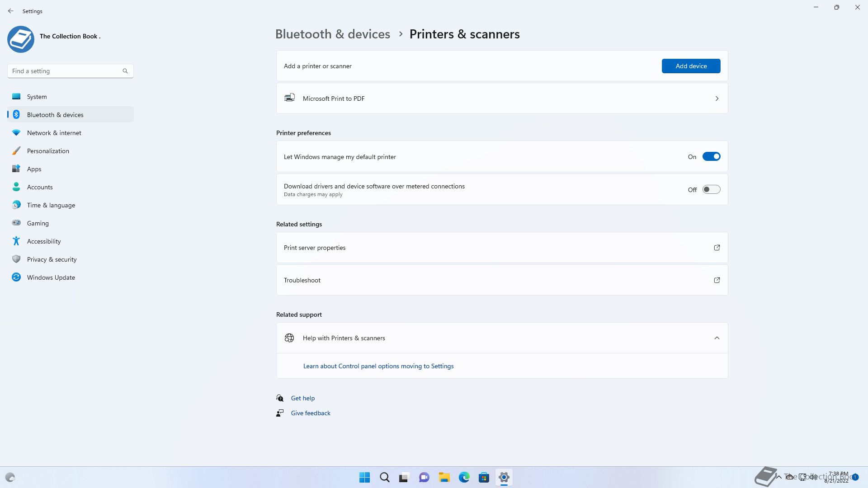
Task: Click the Accounts person icon
Action: pos(16,187)
